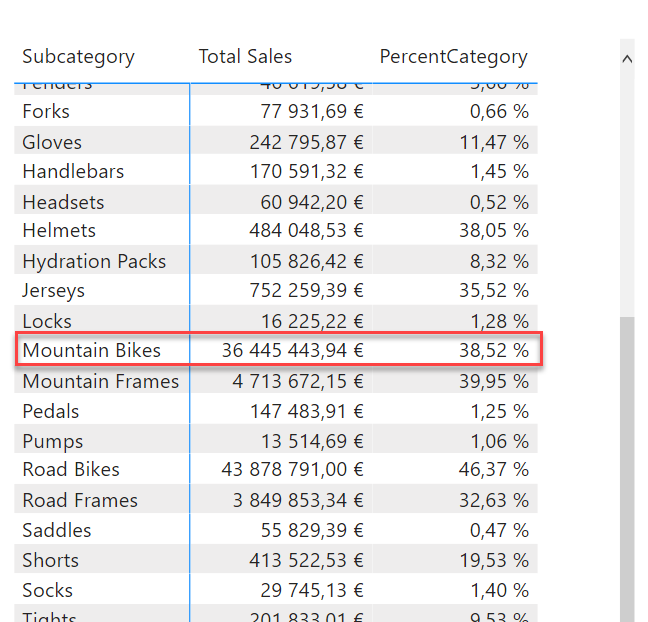This screenshot has width=648, height=622.
Task: Click the vertical scrollbar thumb
Action: [627, 469]
